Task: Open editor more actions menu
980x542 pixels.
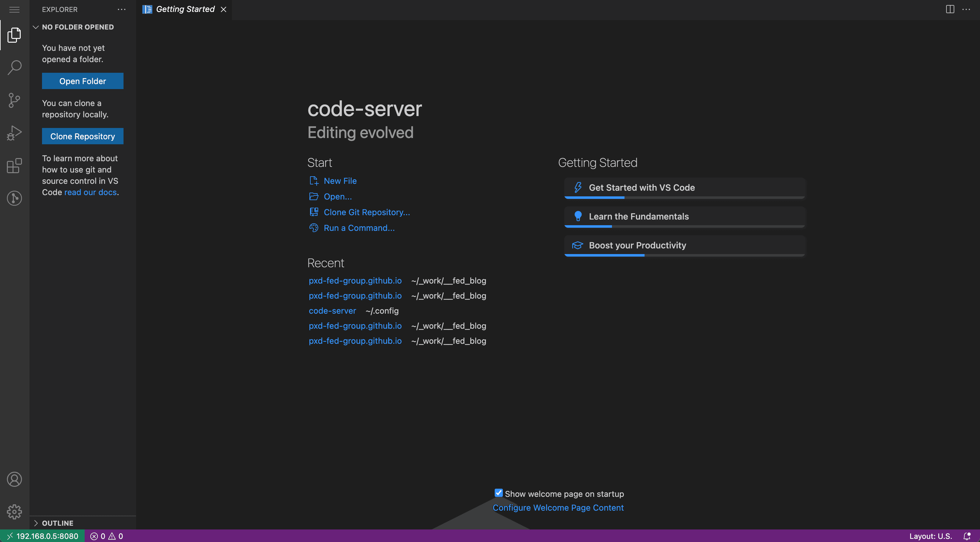Action: [966, 9]
